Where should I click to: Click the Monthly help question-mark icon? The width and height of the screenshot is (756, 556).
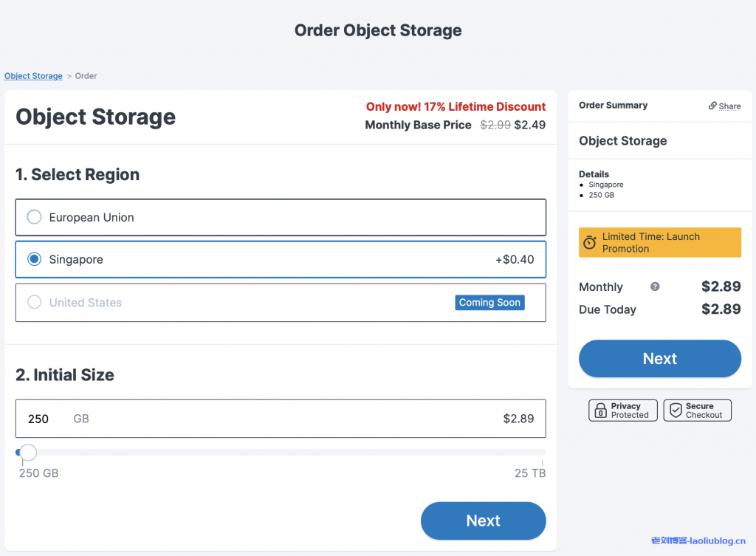point(655,286)
